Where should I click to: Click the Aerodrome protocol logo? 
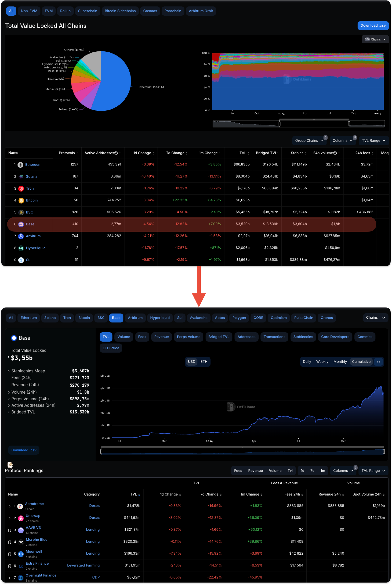pos(20,506)
